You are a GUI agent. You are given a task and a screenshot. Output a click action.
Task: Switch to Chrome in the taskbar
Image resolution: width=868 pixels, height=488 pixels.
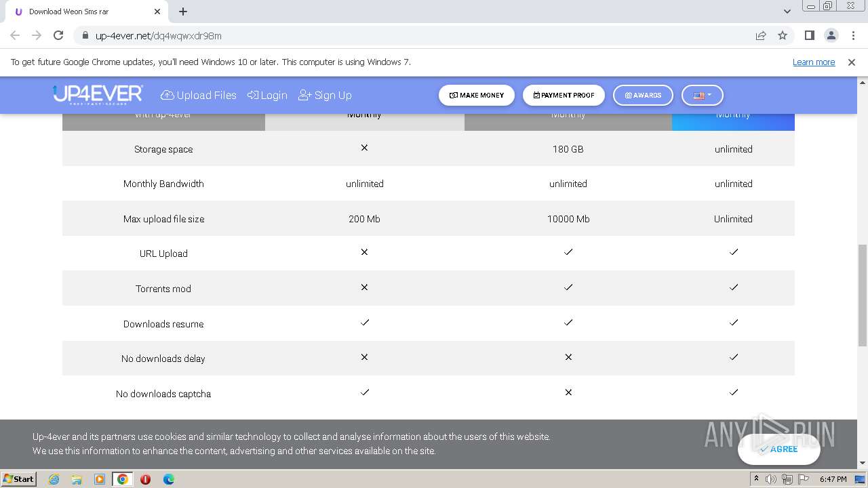122,479
